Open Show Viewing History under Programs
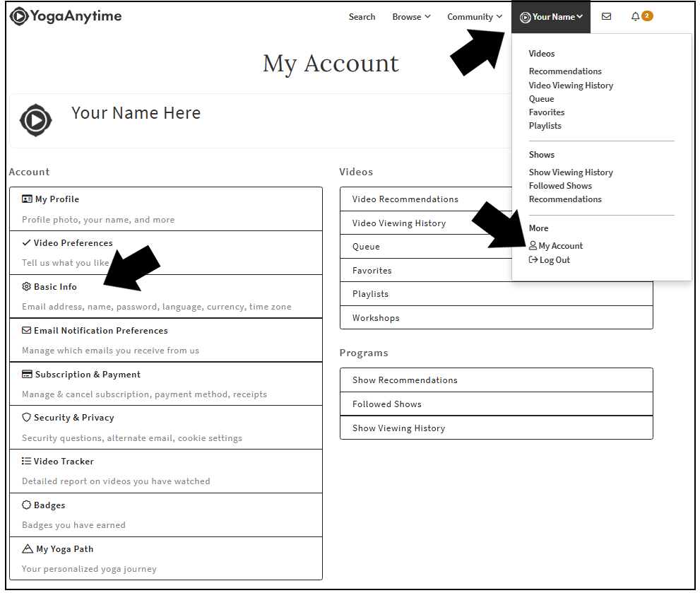700x593 pixels. 497,428
